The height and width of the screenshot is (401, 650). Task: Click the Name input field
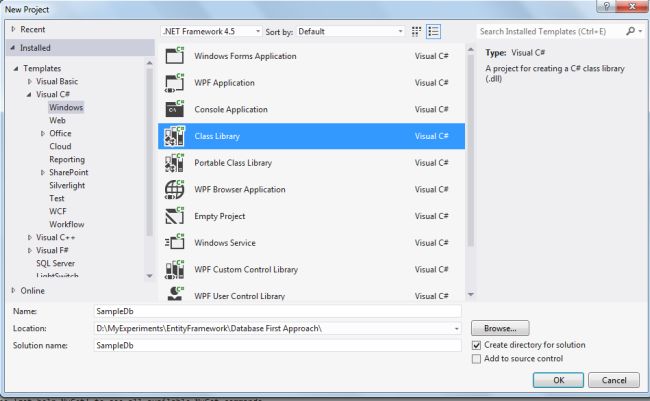[277, 311]
